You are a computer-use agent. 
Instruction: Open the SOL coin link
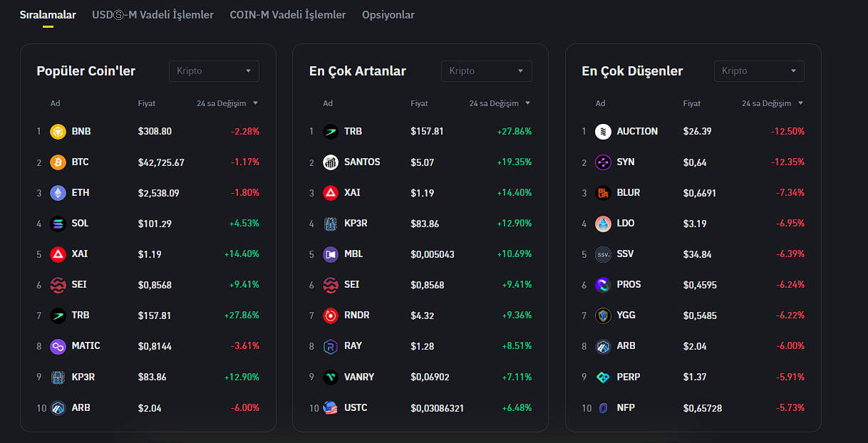[80, 224]
